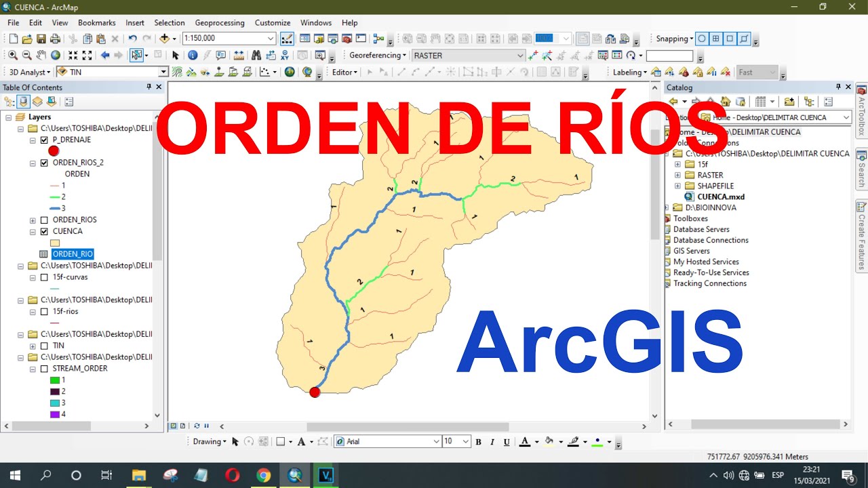Click the CUENCA layer fill color swatch

(55, 243)
